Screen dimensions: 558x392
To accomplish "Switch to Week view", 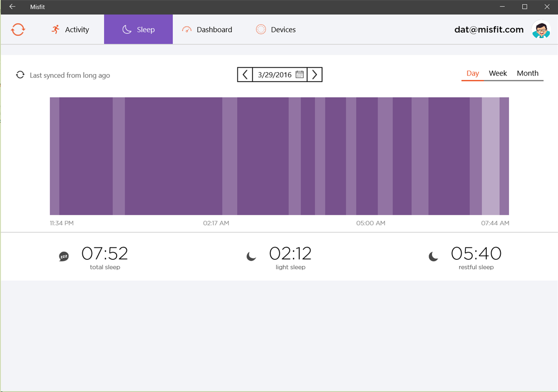I will click(498, 73).
